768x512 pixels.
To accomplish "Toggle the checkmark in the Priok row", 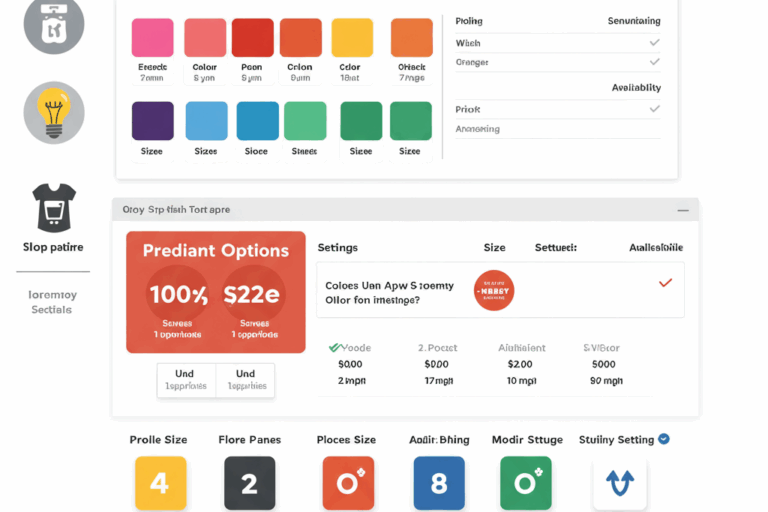I will pyautogui.click(x=655, y=109).
